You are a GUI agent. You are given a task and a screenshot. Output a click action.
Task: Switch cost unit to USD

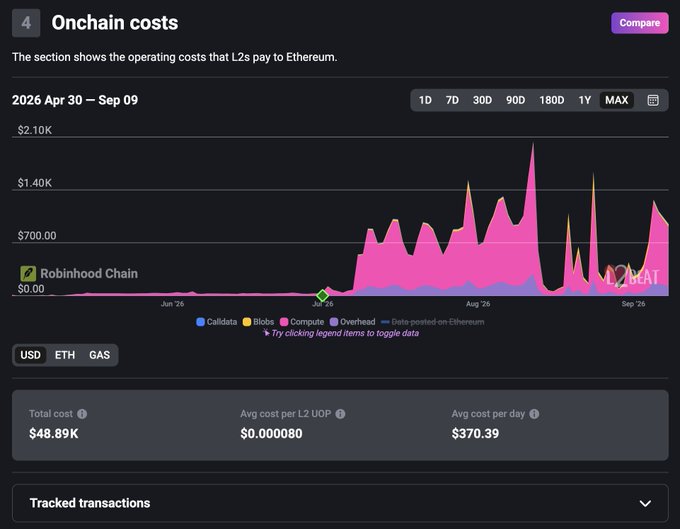(x=30, y=355)
